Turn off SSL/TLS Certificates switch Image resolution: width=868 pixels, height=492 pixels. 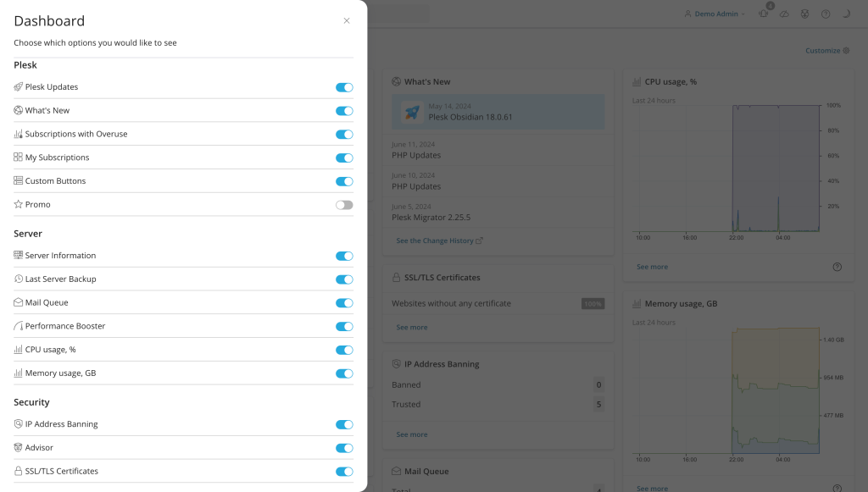(x=344, y=472)
